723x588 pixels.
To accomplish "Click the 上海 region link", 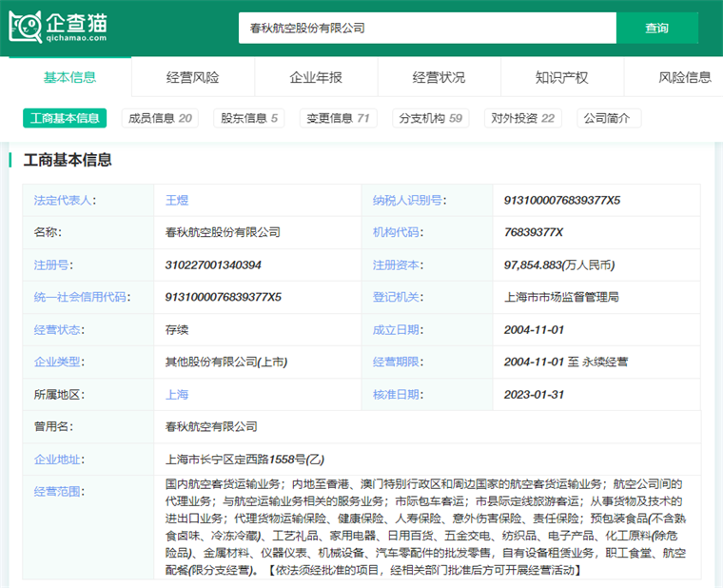I will 177,394.
